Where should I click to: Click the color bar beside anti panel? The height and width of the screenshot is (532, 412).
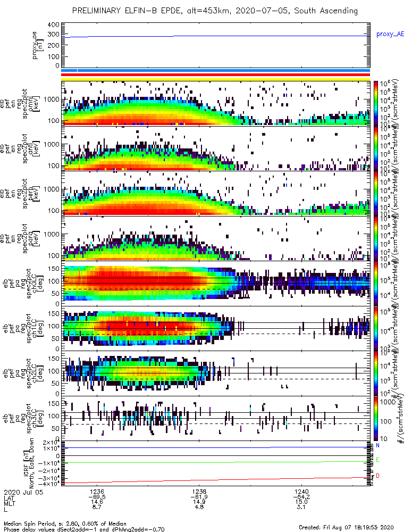point(376,148)
